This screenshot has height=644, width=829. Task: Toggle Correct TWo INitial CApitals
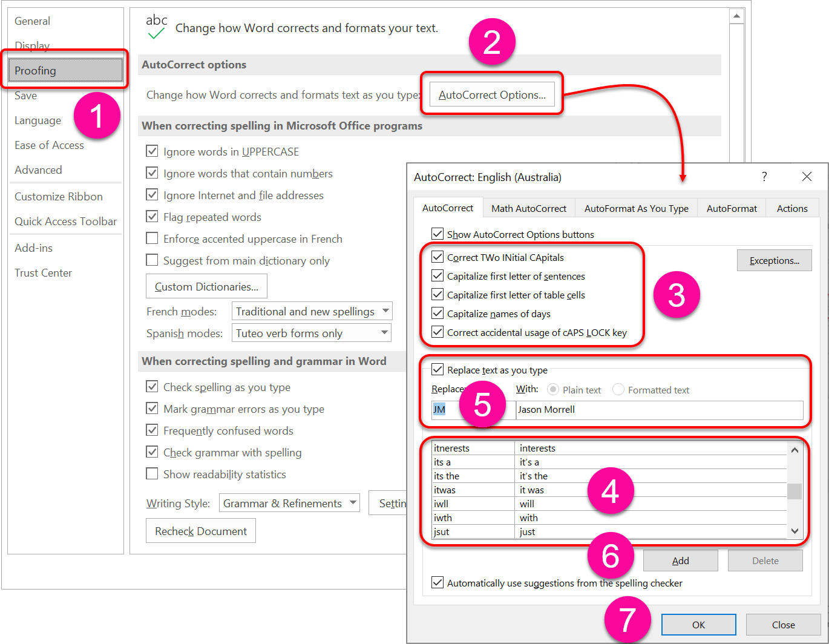[x=437, y=257]
